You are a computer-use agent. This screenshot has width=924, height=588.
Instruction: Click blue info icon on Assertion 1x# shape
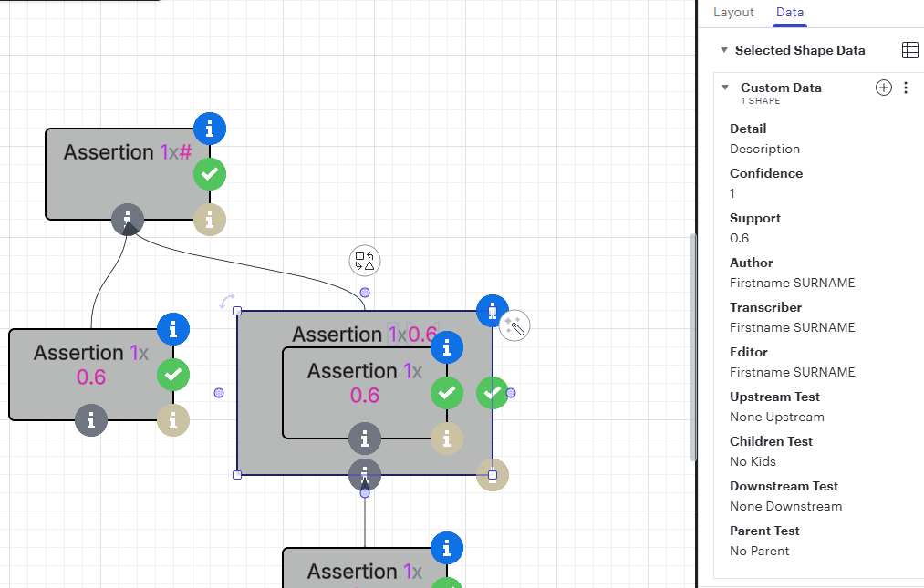(x=210, y=129)
